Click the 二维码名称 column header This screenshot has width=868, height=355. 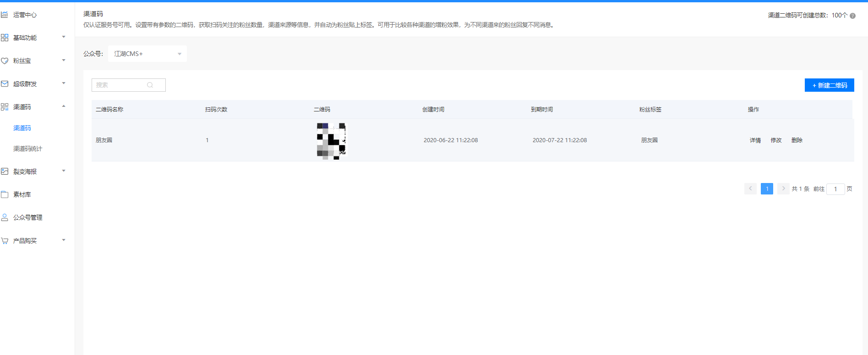coord(109,110)
